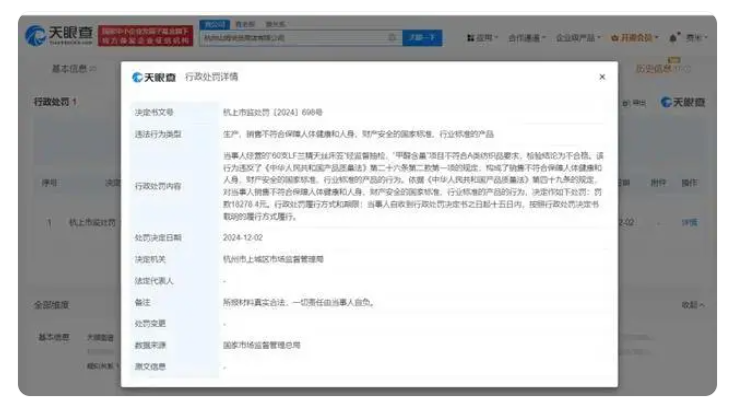This screenshot has width=736, height=414.
Task: Open the user account dropdown at far right
Action: coord(697,38)
